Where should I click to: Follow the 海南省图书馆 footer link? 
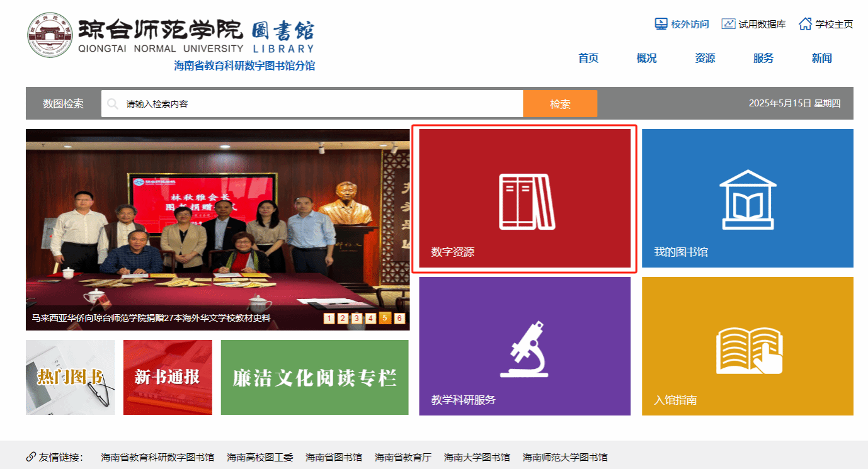(333, 458)
